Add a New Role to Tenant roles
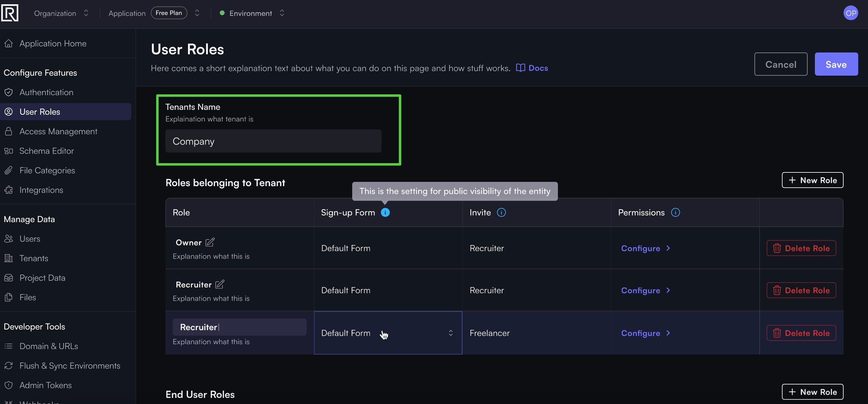Image resolution: width=868 pixels, height=404 pixels. point(812,180)
